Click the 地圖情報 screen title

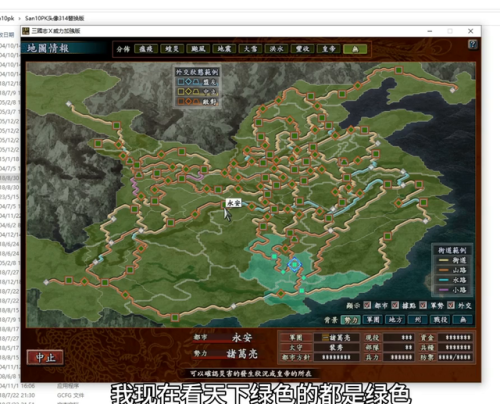(x=48, y=48)
